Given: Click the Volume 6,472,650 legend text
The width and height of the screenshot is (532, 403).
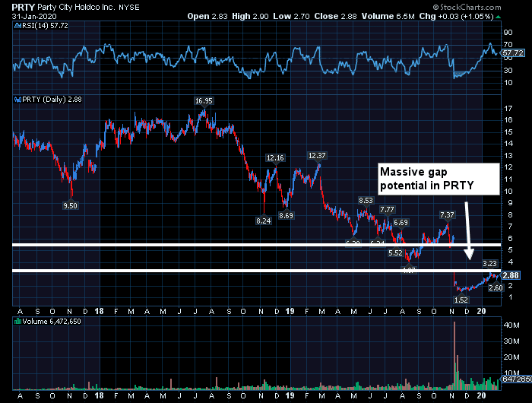Looking at the screenshot, I should 52,321.
